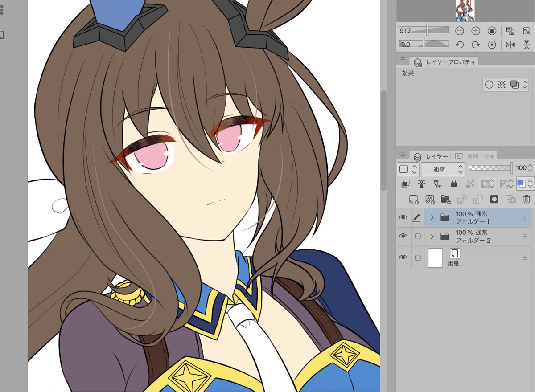The image size is (535, 392).
Task: Flip the canvas view vertically
Action: click(526, 45)
